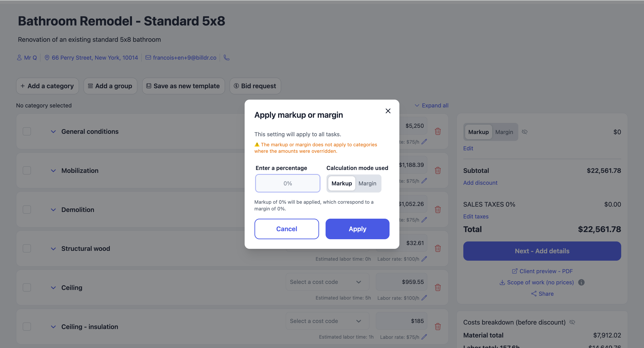Cancel the markup dialog
644x348 pixels.
[286, 229]
